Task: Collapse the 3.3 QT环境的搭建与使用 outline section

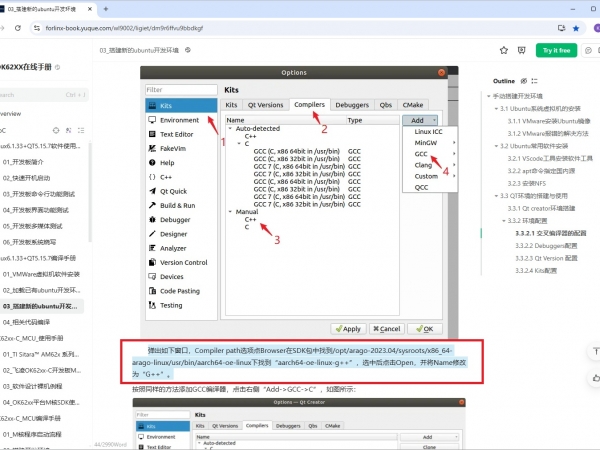Action: tap(495, 196)
